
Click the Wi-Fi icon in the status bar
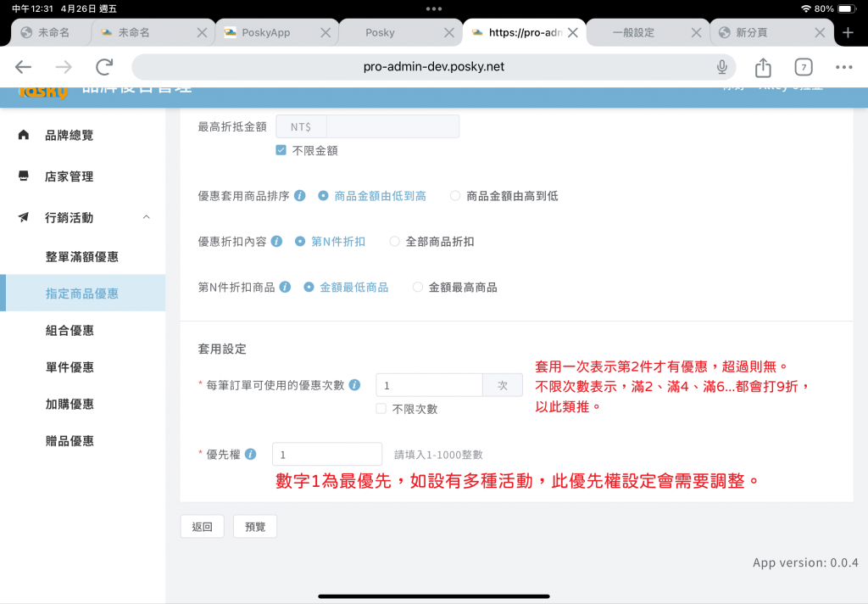click(x=806, y=8)
